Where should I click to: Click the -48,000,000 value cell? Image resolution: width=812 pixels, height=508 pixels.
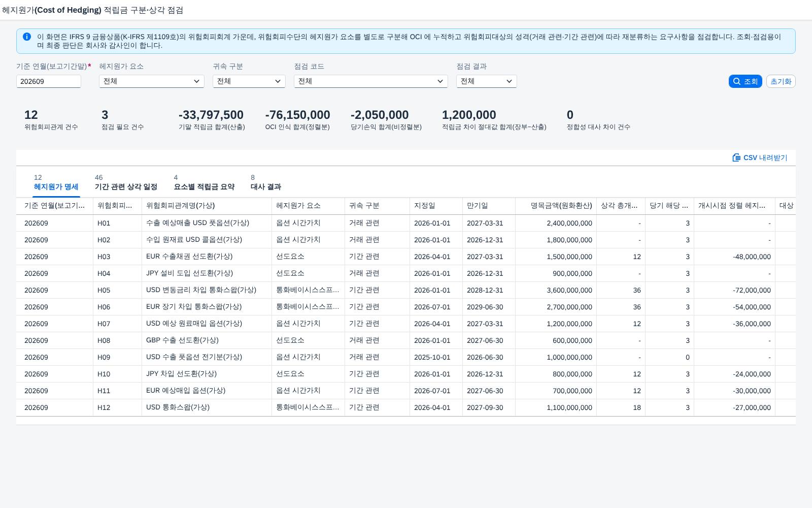click(x=734, y=257)
